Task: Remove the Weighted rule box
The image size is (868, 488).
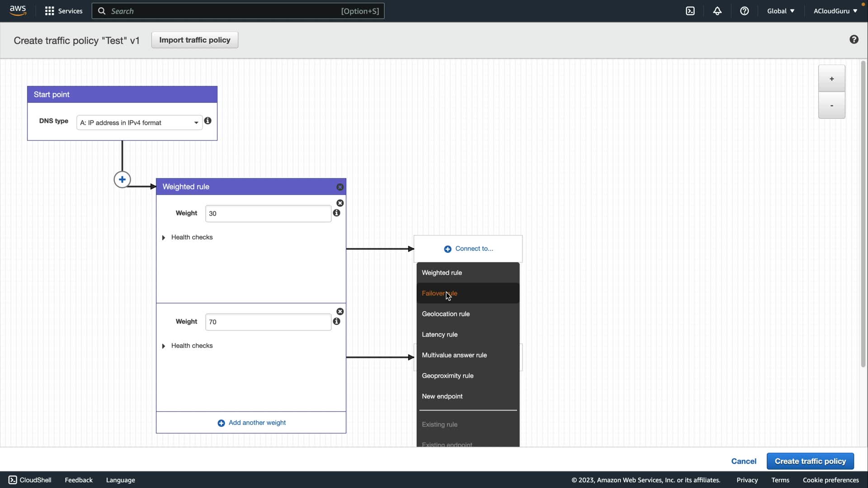Action: coord(340,187)
